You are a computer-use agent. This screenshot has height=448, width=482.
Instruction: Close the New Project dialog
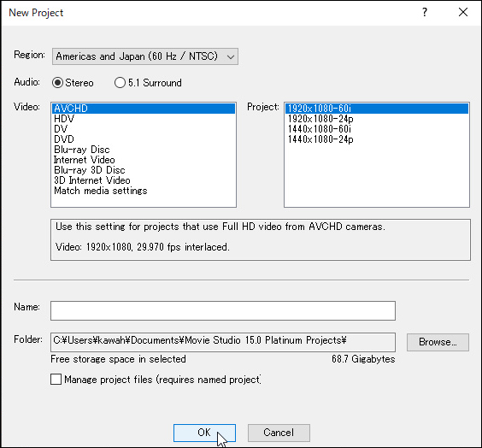tap(463, 12)
